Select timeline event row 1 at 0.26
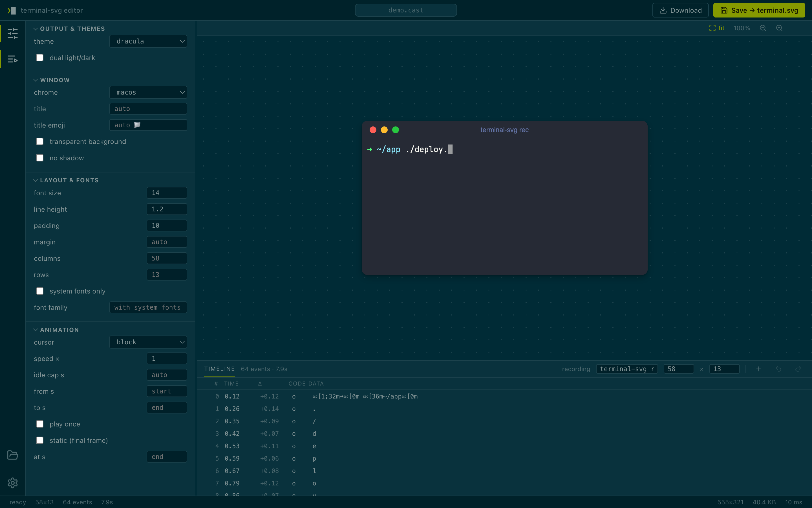 (504, 409)
